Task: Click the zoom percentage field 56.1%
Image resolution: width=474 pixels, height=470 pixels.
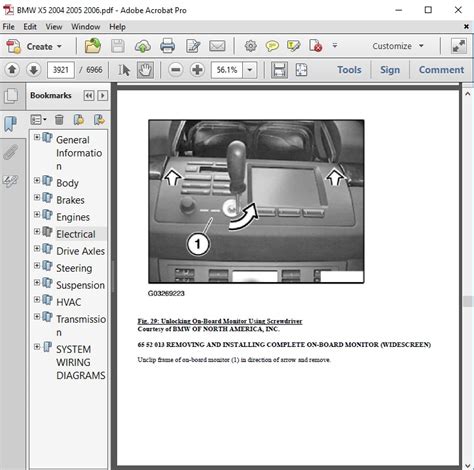Action: point(227,70)
